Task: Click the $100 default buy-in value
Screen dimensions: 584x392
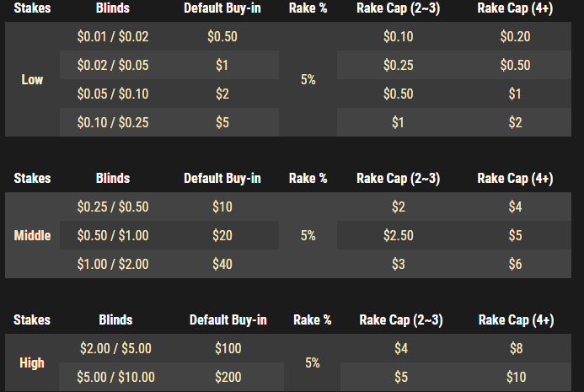Action: (228, 349)
